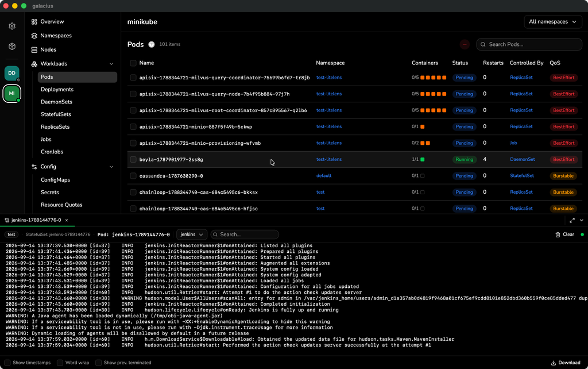
Task: Click the Running status badge for beyla
Action: click(464, 160)
